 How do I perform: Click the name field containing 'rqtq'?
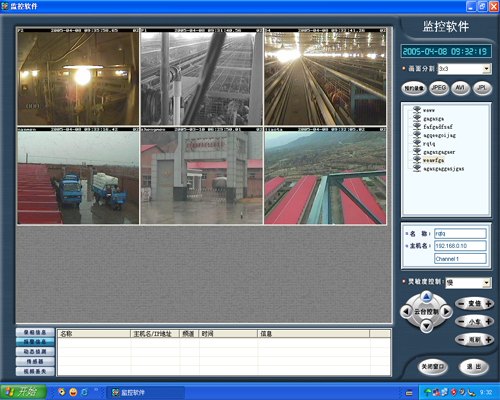(x=460, y=234)
